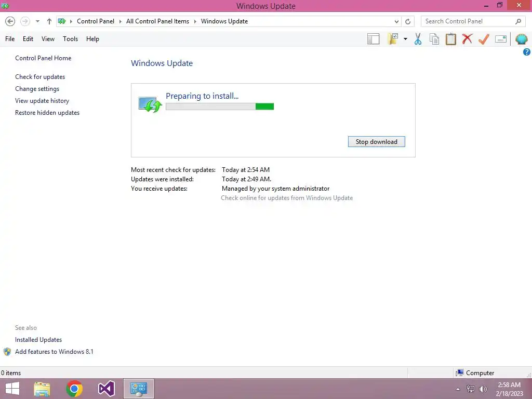
Task: Expand chevron after All Control Panel Items
Action: tap(195, 21)
